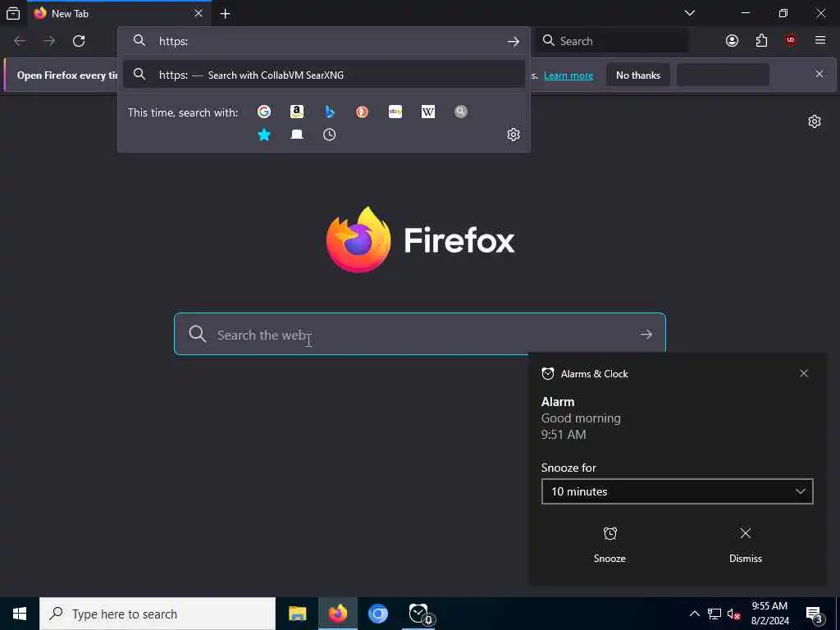Open taskbar clock showing 9:55 AM

coord(769,614)
